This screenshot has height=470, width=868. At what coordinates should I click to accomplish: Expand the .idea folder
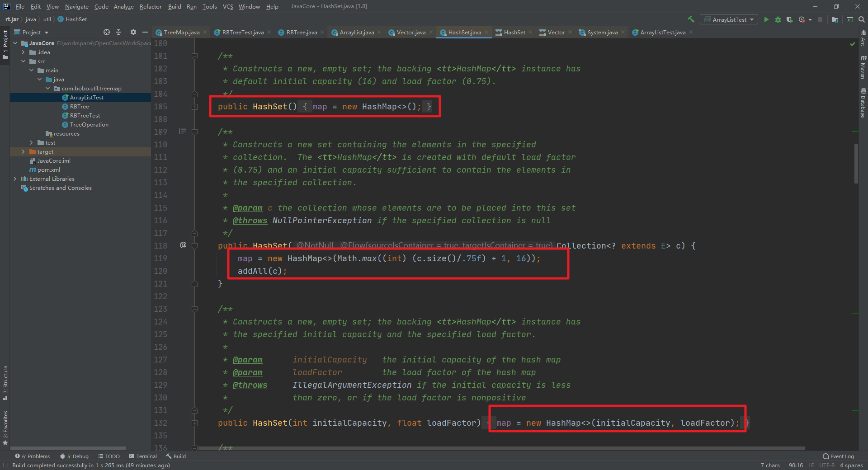tap(24, 52)
